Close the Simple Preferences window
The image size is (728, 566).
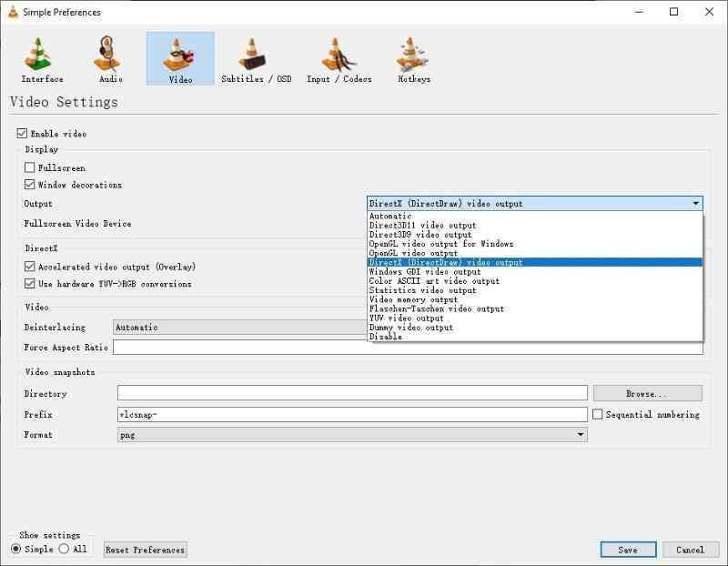[x=709, y=12]
